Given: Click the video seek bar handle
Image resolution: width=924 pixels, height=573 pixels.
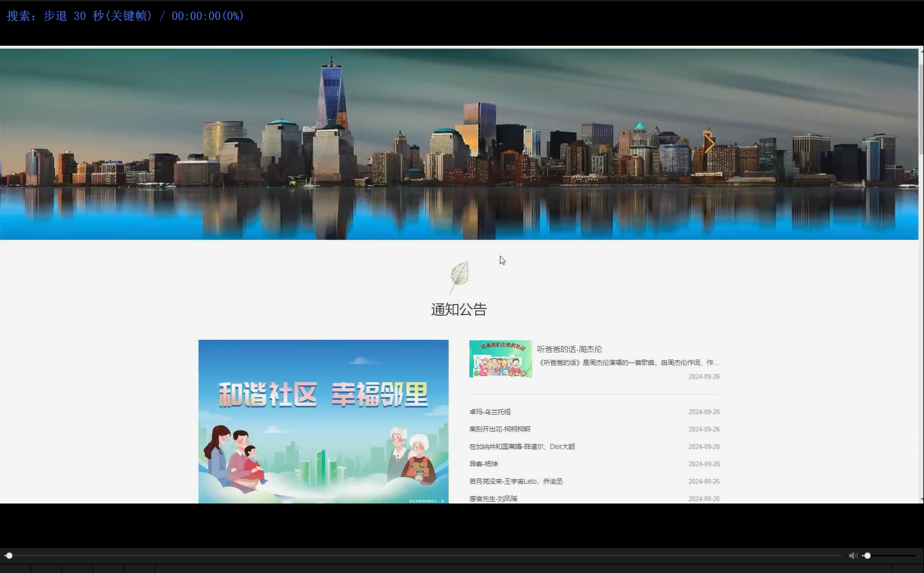Looking at the screenshot, I should (x=9, y=555).
